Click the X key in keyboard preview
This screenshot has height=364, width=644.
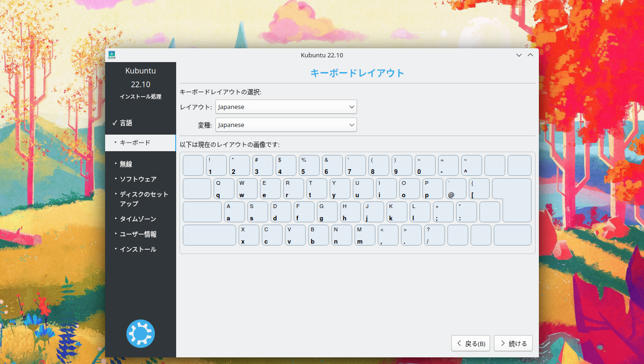[249, 235]
